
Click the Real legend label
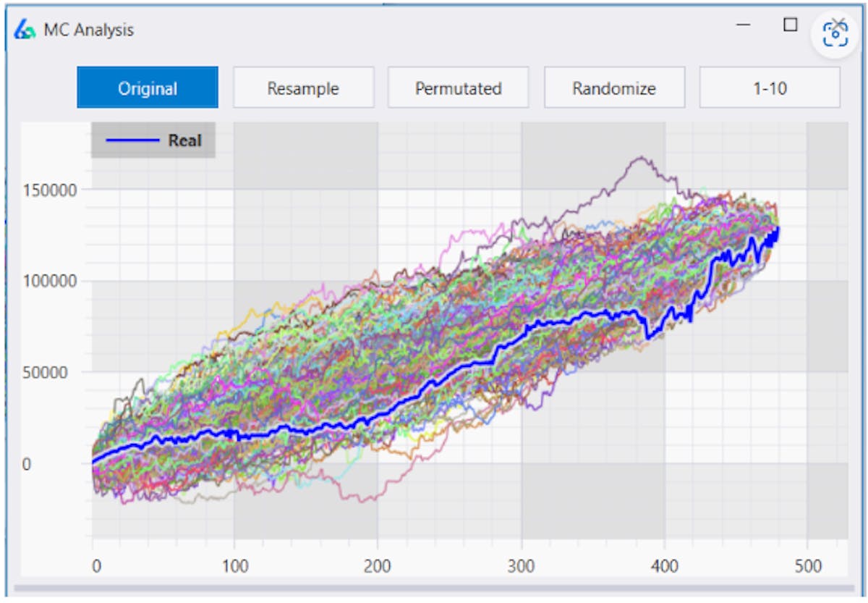(184, 140)
